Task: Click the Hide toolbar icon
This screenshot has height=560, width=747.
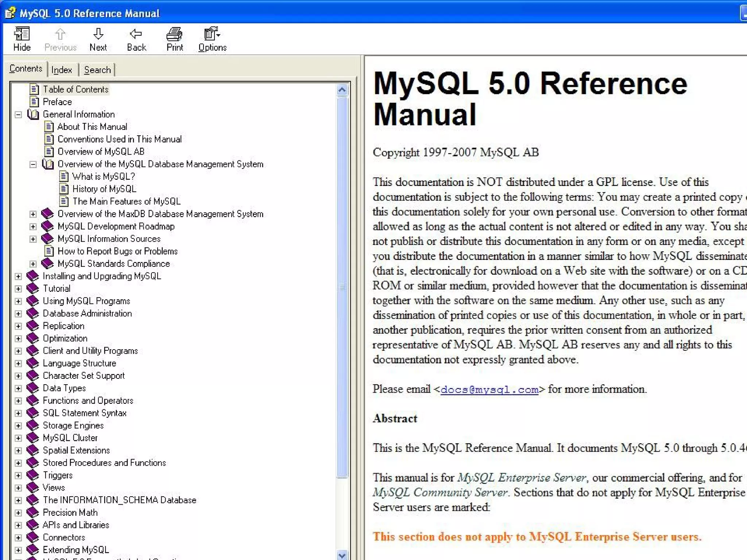Action: coord(22,34)
